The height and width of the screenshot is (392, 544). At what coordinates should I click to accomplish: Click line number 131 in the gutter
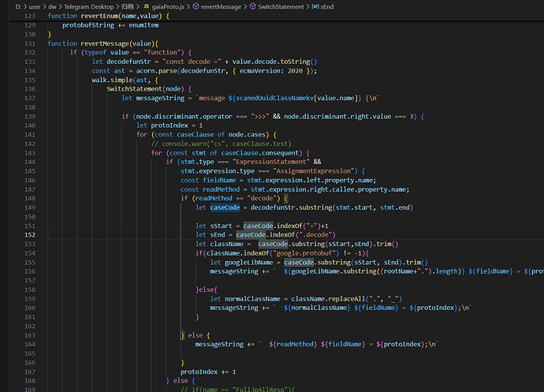tap(30, 43)
